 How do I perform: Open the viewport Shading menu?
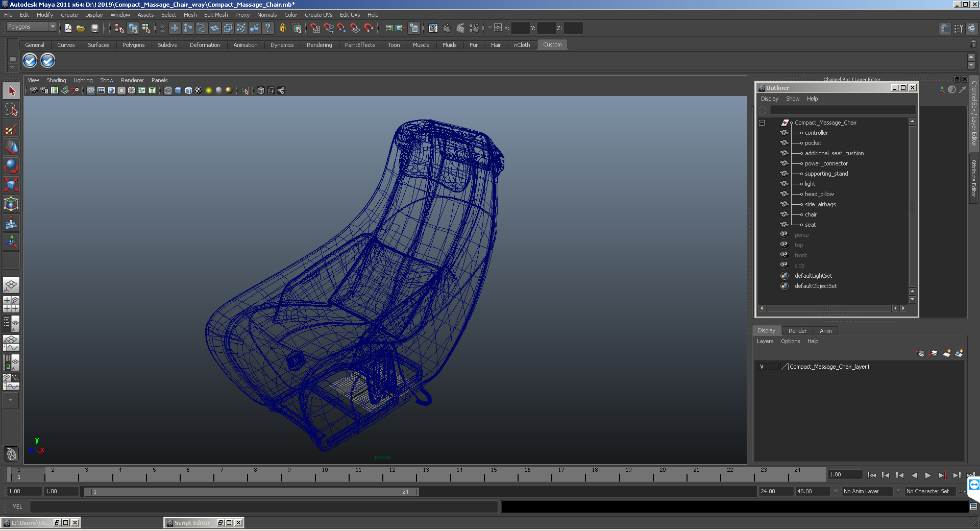(x=56, y=80)
